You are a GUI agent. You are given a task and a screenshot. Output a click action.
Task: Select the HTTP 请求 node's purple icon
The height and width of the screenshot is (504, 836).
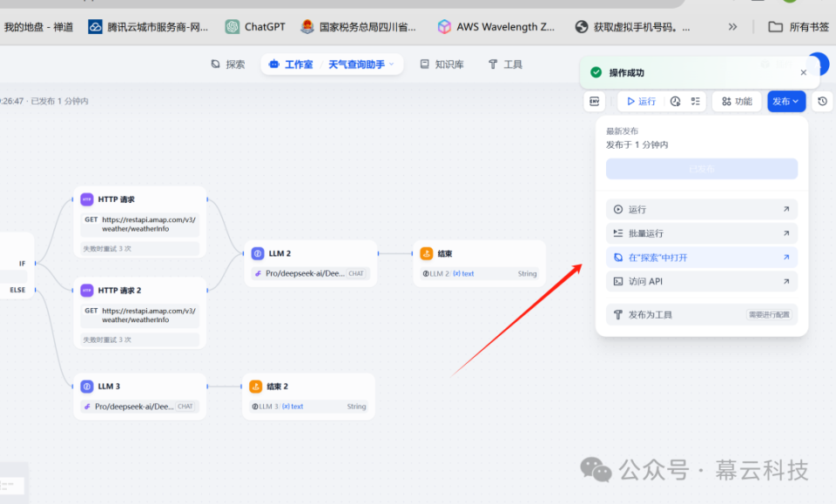point(86,198)
